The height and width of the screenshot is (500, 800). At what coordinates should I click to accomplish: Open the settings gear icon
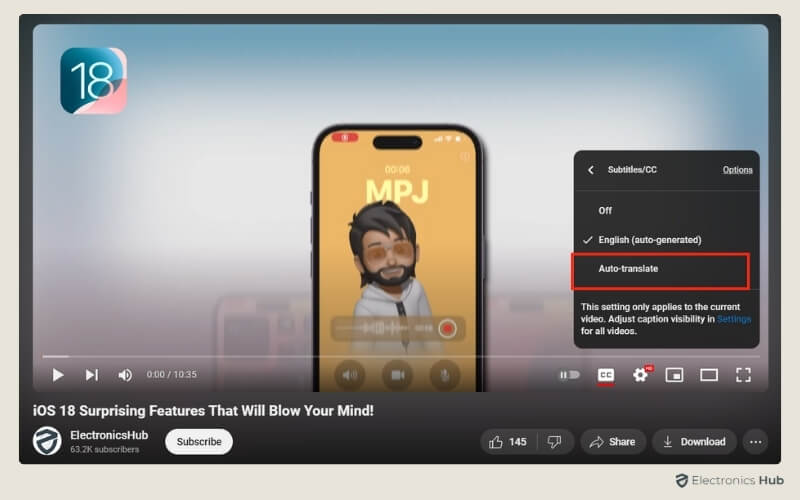[x=640, y=376]
